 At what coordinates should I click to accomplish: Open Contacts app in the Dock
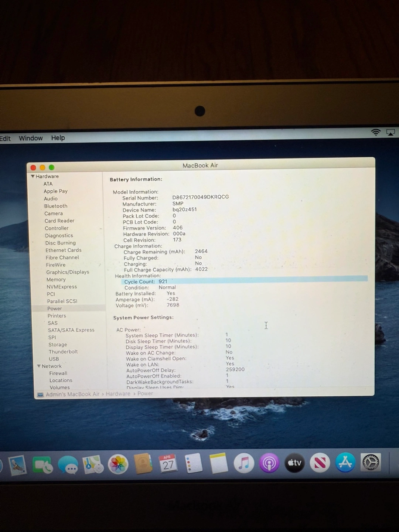[x=143, y=464]
